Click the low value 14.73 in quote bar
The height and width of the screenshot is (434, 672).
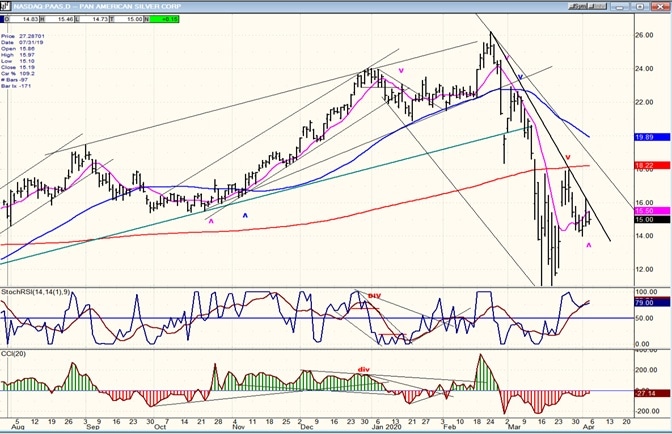92,19
